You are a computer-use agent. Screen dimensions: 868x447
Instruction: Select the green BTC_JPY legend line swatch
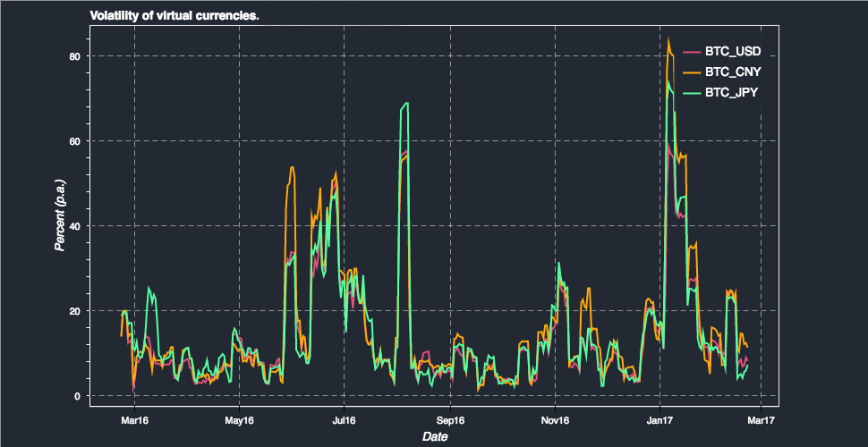tap(692, 93)
